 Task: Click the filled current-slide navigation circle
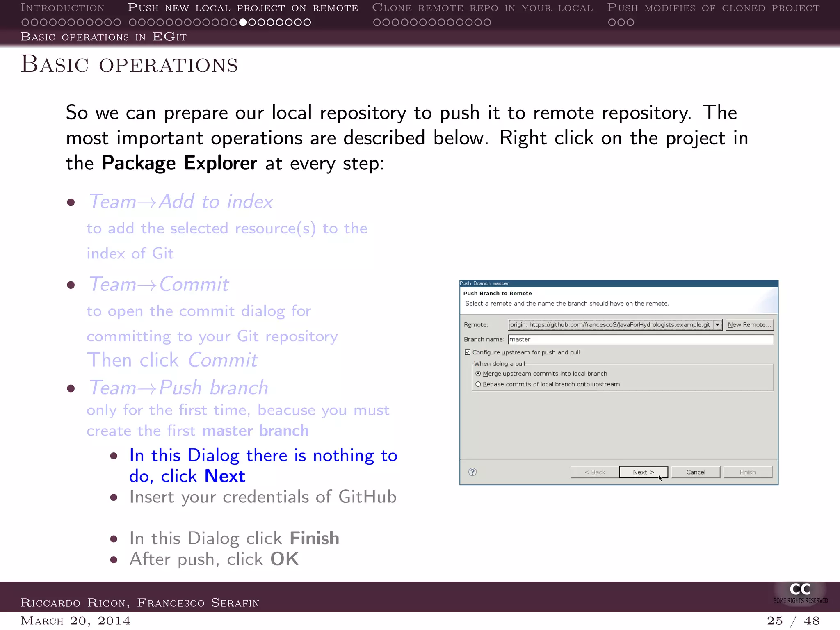(x=243, y=23)
